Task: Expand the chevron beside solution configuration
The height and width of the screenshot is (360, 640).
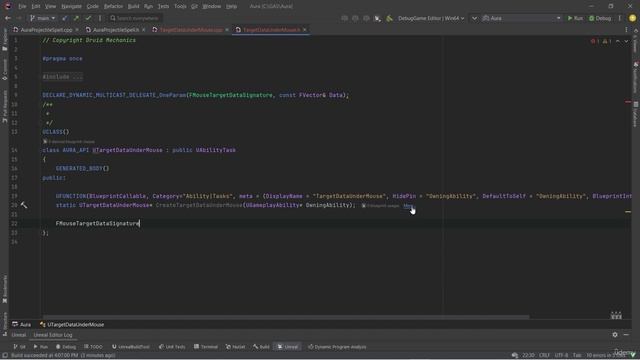Action: click(474, 18)
